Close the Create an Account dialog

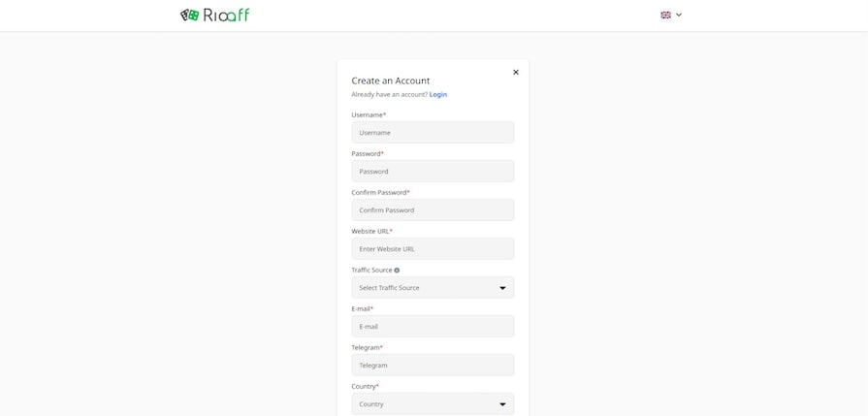[x=516, y=72]
